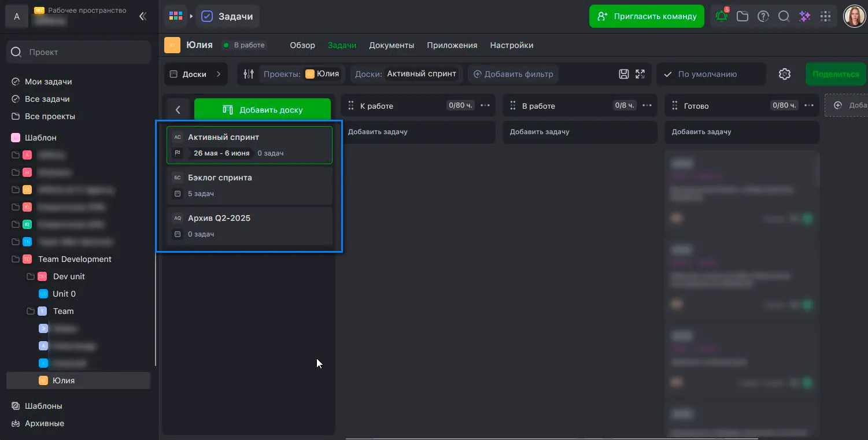Open board settings gear icon
Screen dimensions: 868x440
[784, 74]
